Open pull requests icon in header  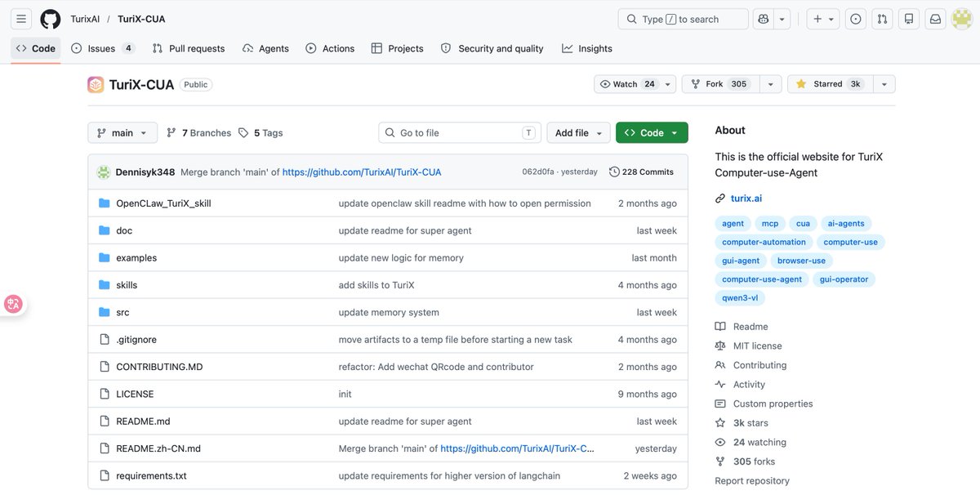[x=882, y=19]
